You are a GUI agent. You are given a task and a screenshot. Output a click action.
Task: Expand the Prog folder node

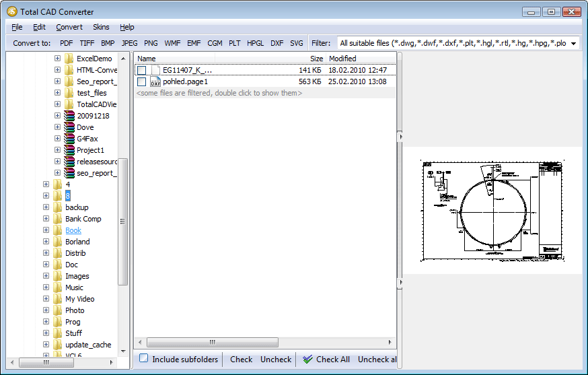pos(46,321)
